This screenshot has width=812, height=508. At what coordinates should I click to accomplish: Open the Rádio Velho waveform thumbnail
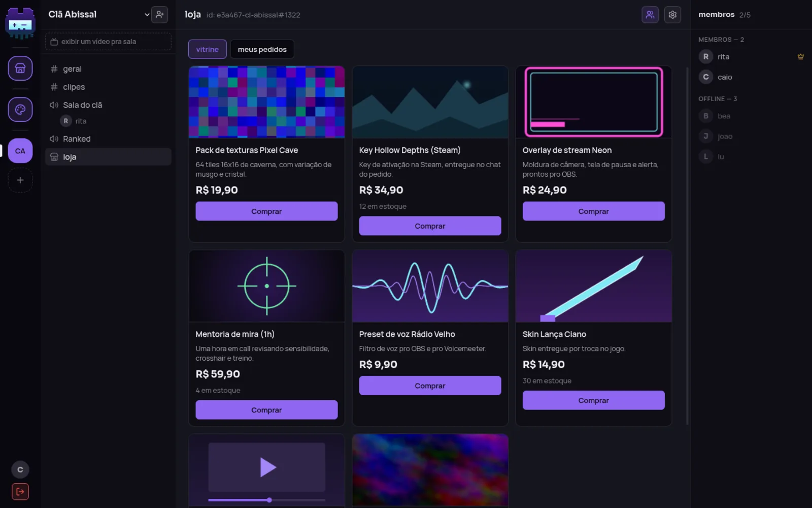click(430, 286)
